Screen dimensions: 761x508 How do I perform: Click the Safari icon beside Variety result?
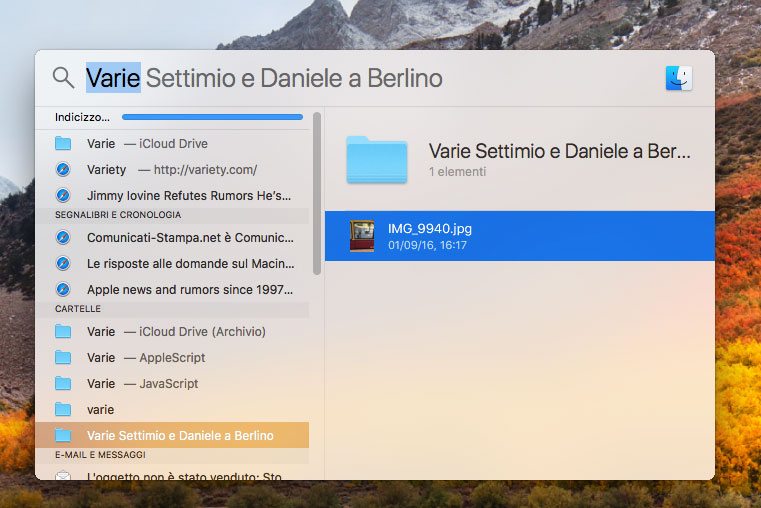[x=63, y=169]
